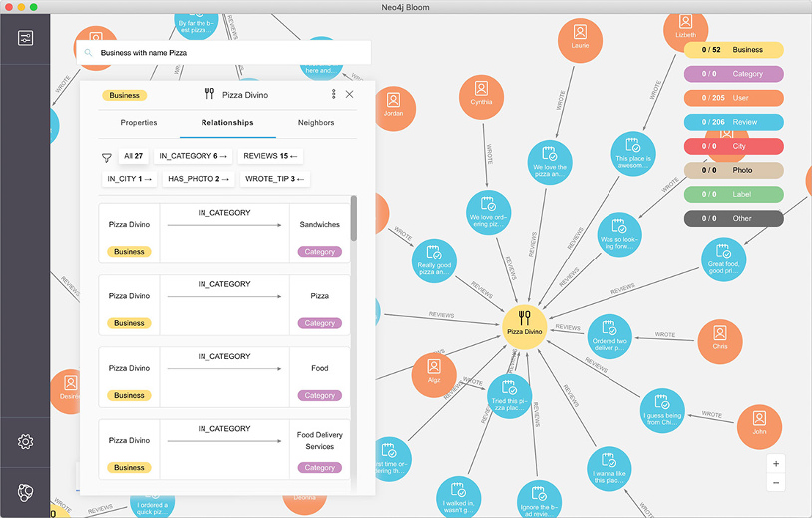This screenshot has height=518, width=812.
Task: Select the 'Tried this pizza plac' review node
Action: coord(509,397)
